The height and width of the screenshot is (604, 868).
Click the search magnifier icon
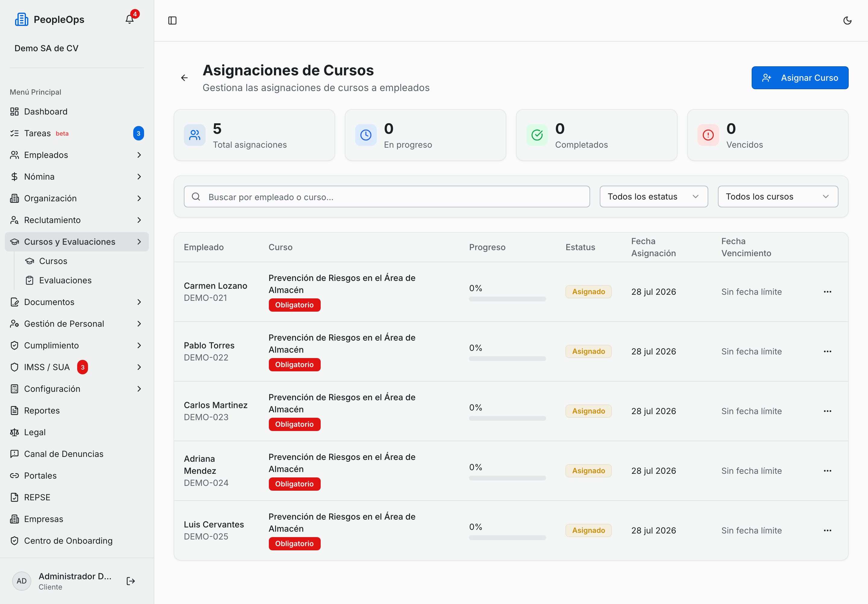[x=196, y=197]
